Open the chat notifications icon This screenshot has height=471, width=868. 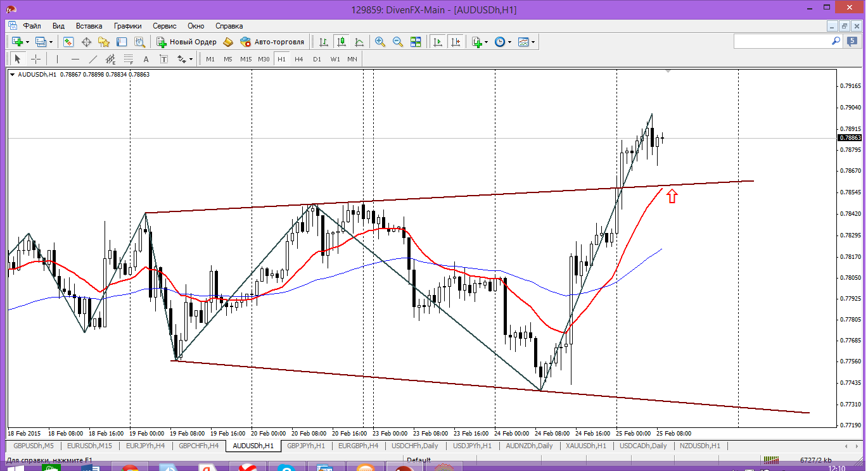click(x=852, y=41)
